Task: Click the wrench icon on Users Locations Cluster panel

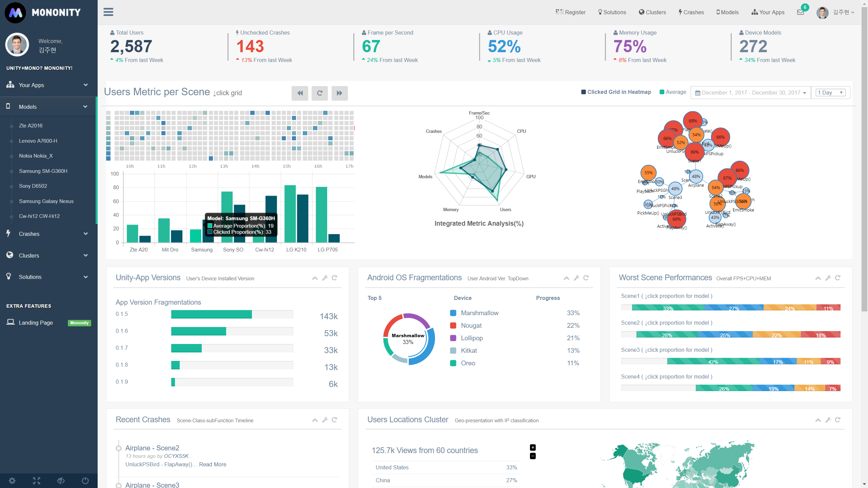Action: click(828, 420)
